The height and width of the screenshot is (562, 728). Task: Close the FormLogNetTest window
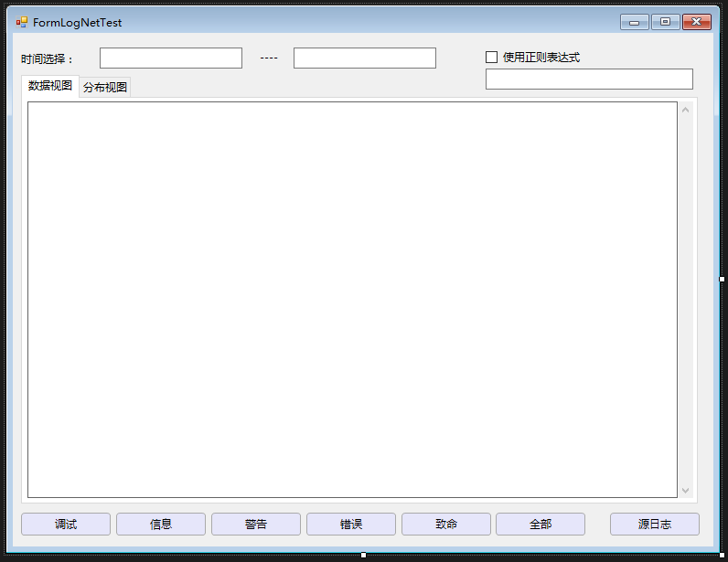click(696, 22)
